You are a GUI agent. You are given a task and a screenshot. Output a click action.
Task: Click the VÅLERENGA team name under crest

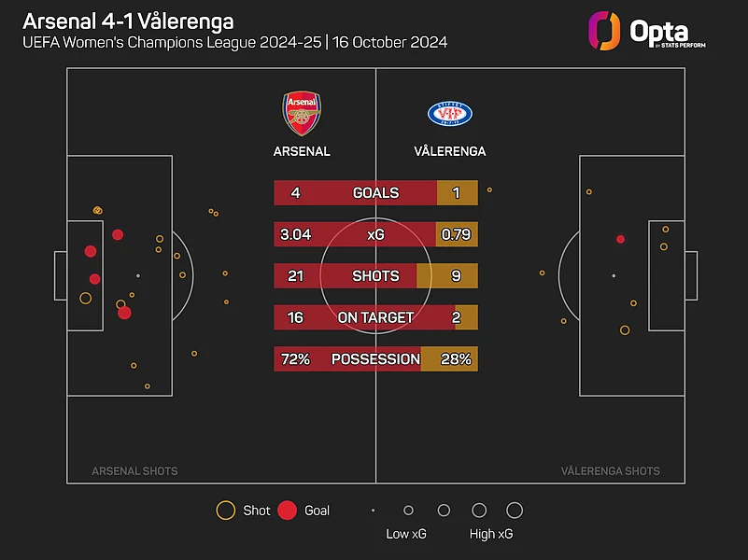[450, 151]
